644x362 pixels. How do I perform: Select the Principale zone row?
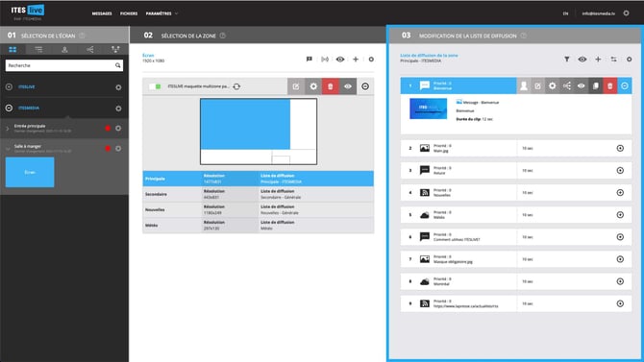[258, 179]
